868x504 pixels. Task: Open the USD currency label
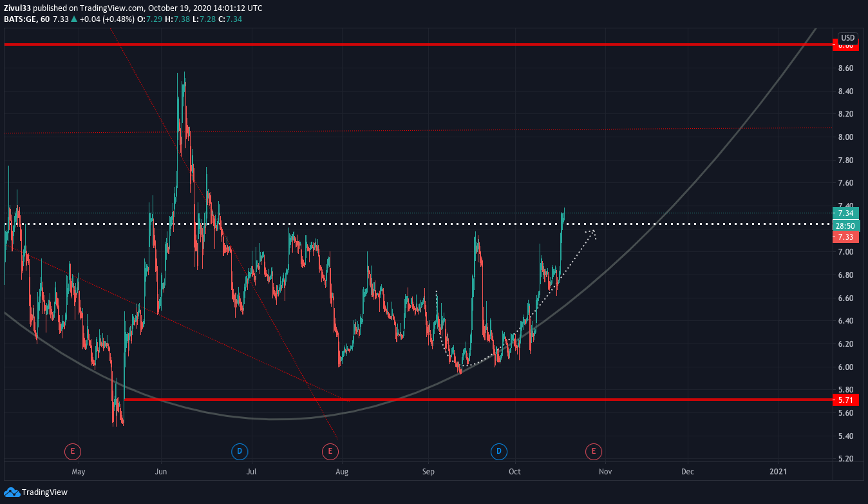[x=847, y=37]
